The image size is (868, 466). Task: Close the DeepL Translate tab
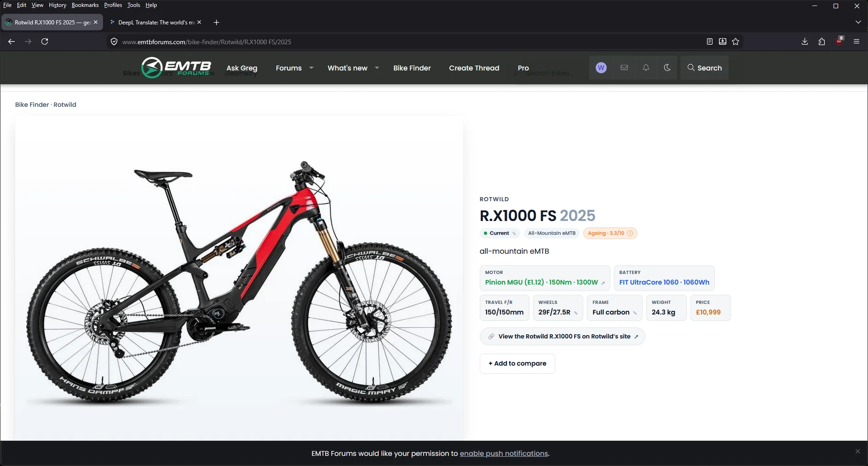199,22
